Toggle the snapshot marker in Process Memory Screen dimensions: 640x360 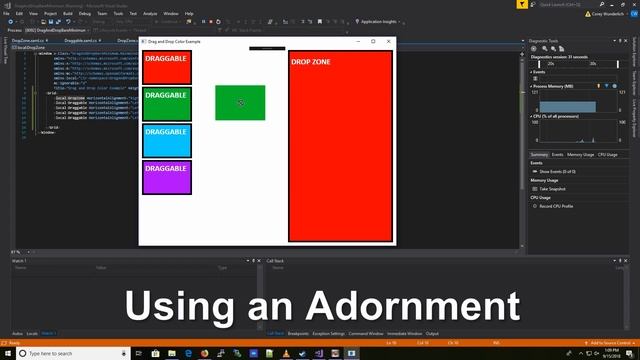click(x=607, y=86)
